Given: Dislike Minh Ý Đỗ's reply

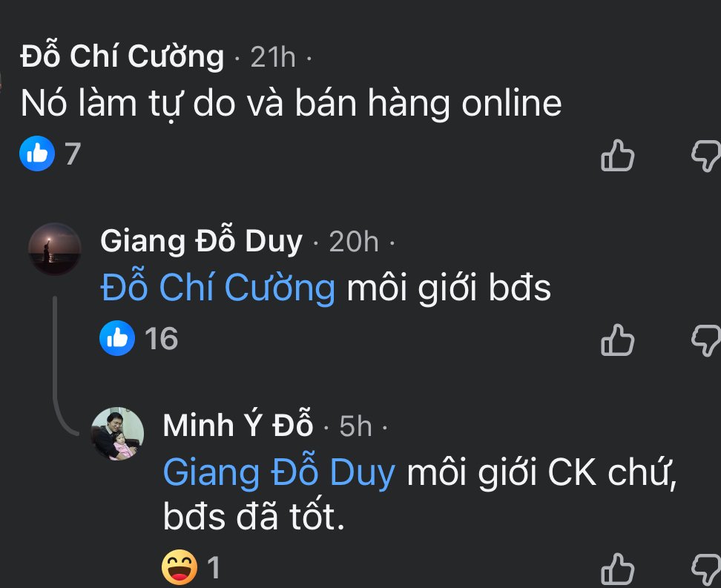Looking at the screenshot, I should [x=706, y=570].
